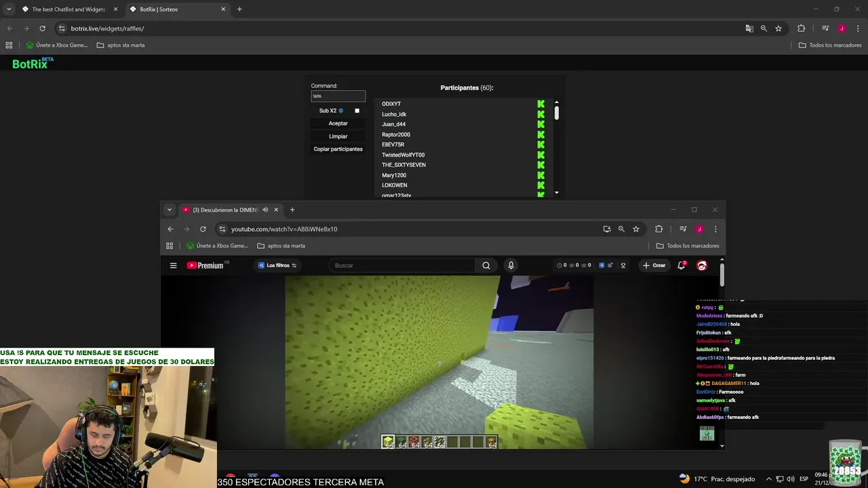Click the Aceptar button

[x=338, y=123]
